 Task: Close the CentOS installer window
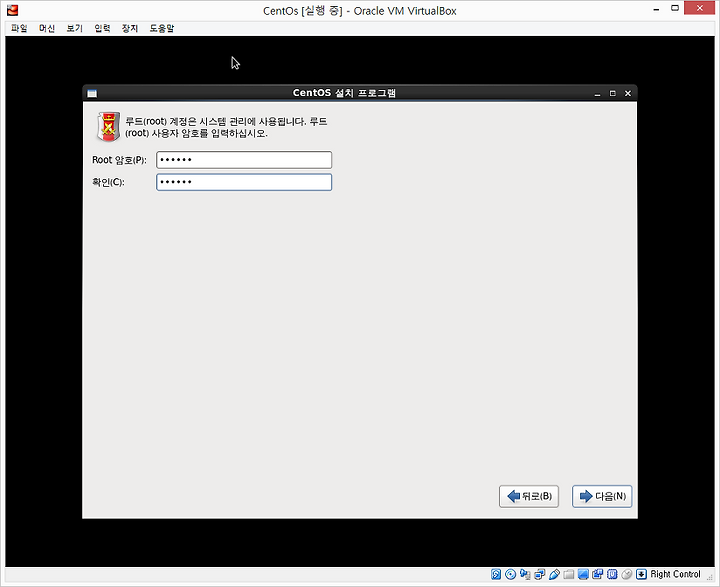[628, 93]
